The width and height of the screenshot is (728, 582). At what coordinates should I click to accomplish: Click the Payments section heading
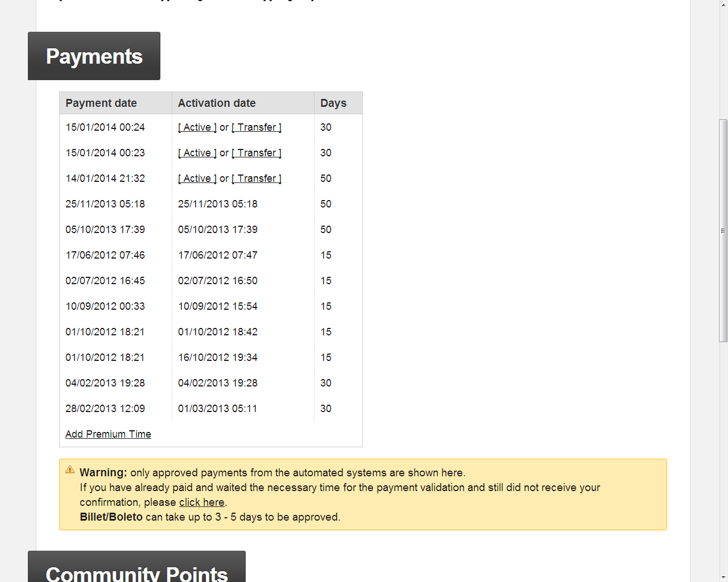tap(94, 56)
